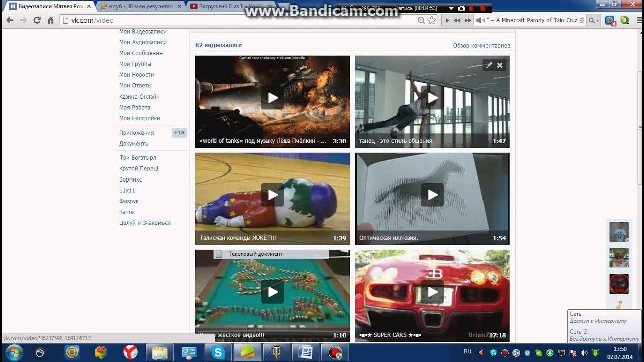Open Моя Работа in sidebar
The height and width of the screenshot is (362, 644).
[135, 107]
